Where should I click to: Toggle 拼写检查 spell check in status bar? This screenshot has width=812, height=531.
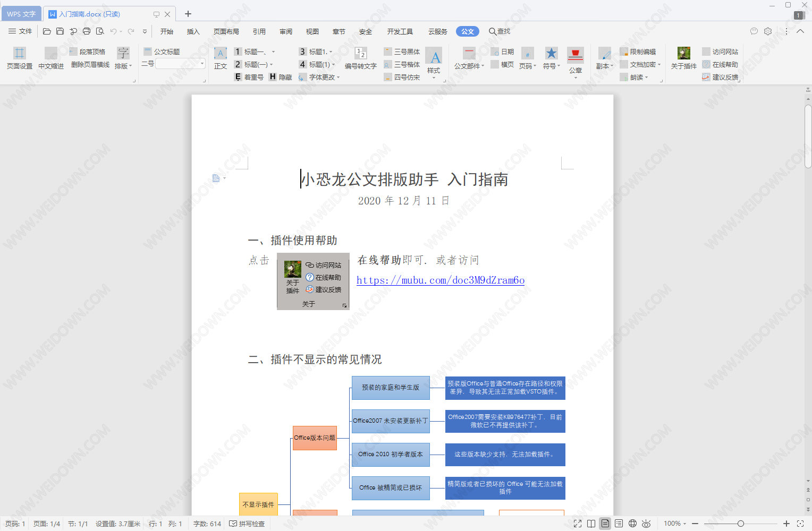point(247,524)
